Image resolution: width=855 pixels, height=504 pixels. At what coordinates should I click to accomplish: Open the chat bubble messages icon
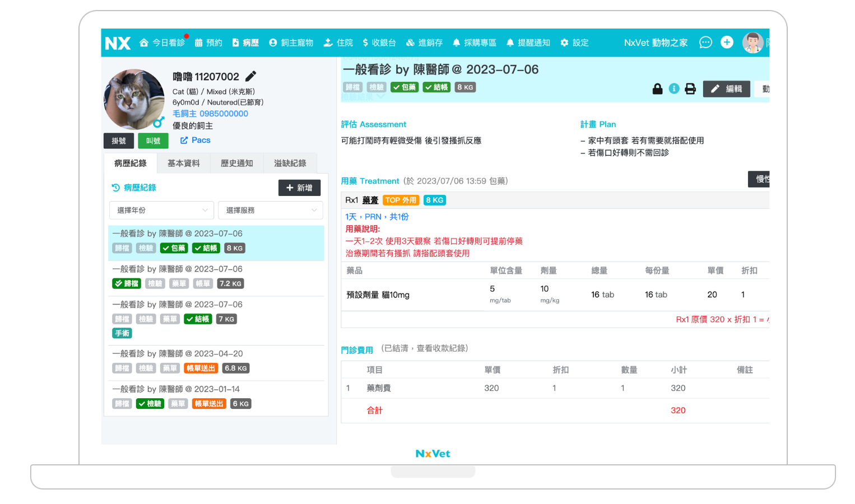(x=705, y=43)
